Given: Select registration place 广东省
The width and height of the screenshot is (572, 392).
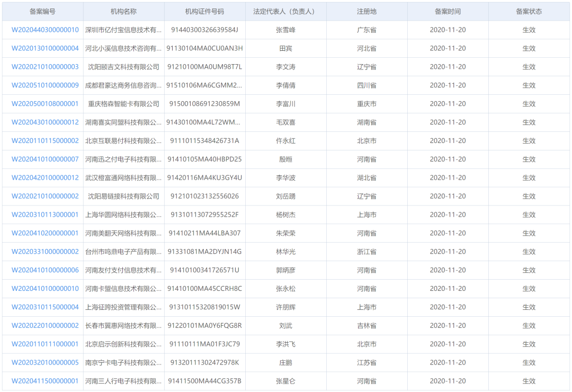Looking at the screenshot, I should (x=367, y=30).
